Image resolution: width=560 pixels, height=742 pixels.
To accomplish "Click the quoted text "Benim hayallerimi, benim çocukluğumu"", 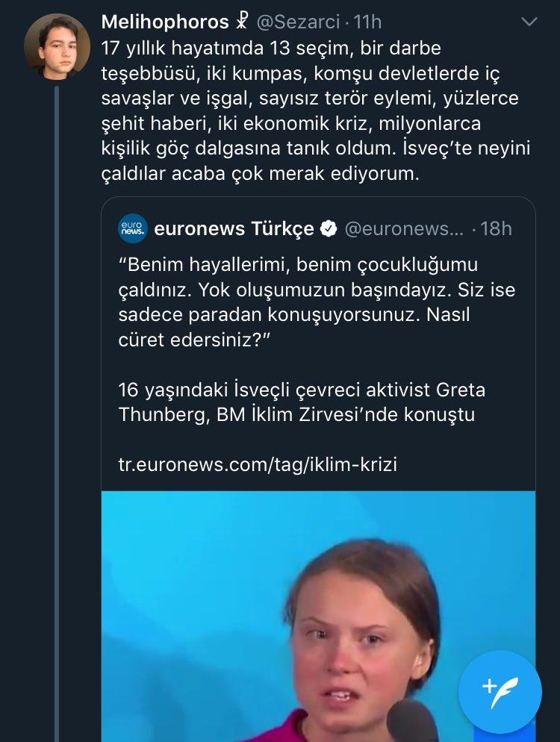I will tap(298, 265).
